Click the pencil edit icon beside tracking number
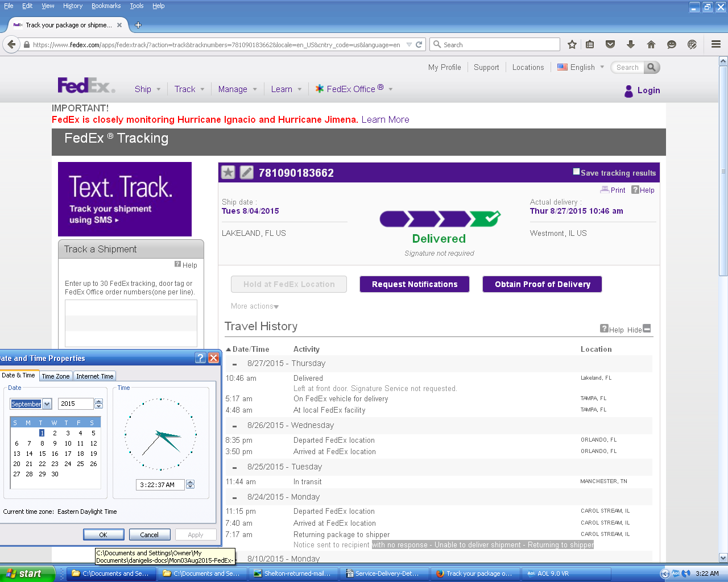The height and width of the screenshot is (582, 728). click(x=246, y=172)
